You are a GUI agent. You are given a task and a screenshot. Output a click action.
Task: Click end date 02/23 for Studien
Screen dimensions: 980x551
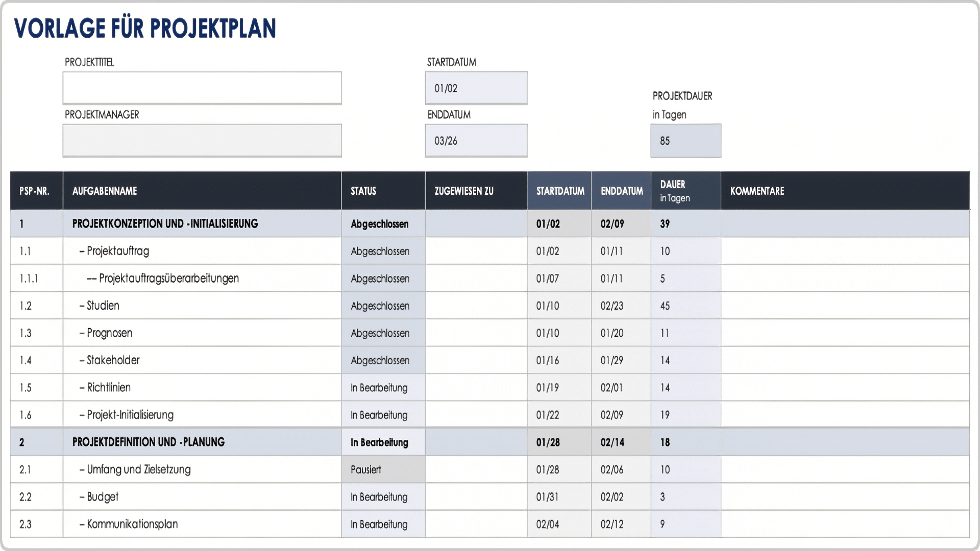tap(621, 306)
